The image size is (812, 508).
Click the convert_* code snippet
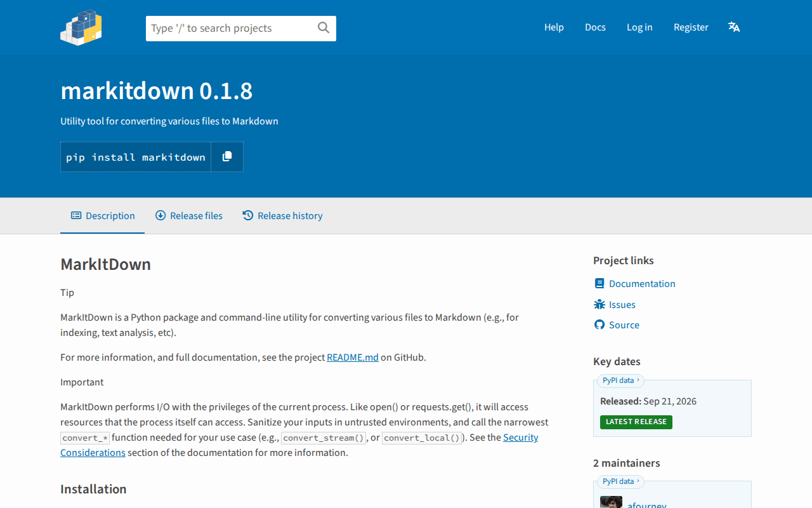[86, 438]
